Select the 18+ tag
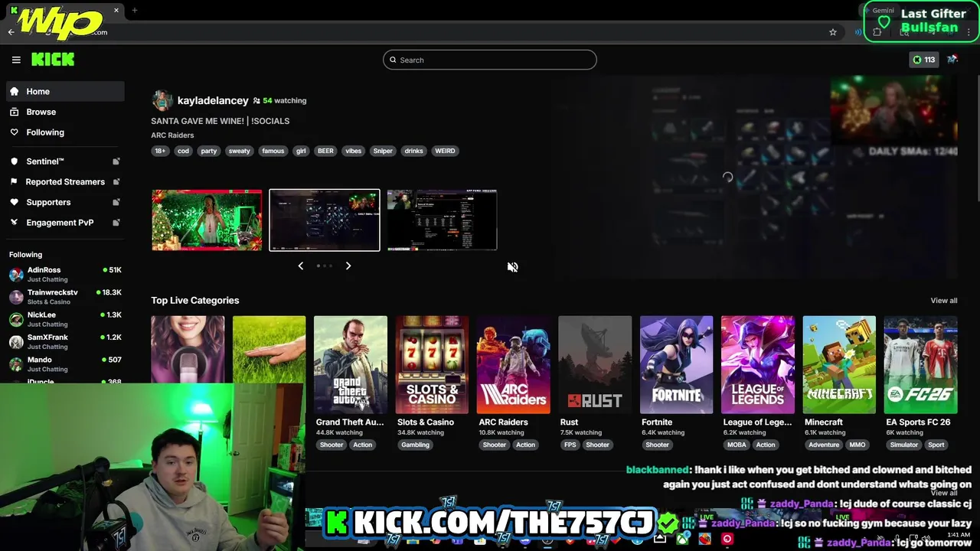This screenshot has height=551, width=980. 160,151
